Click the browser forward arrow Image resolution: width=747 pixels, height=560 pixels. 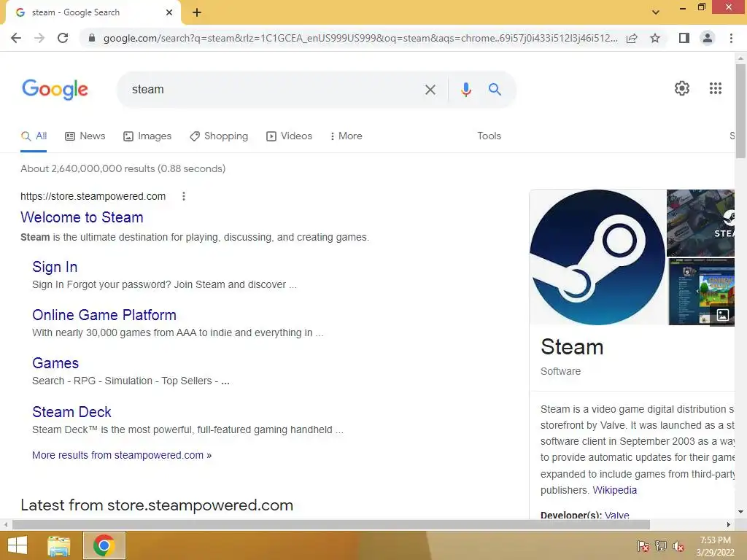click(x=39, y=38)
